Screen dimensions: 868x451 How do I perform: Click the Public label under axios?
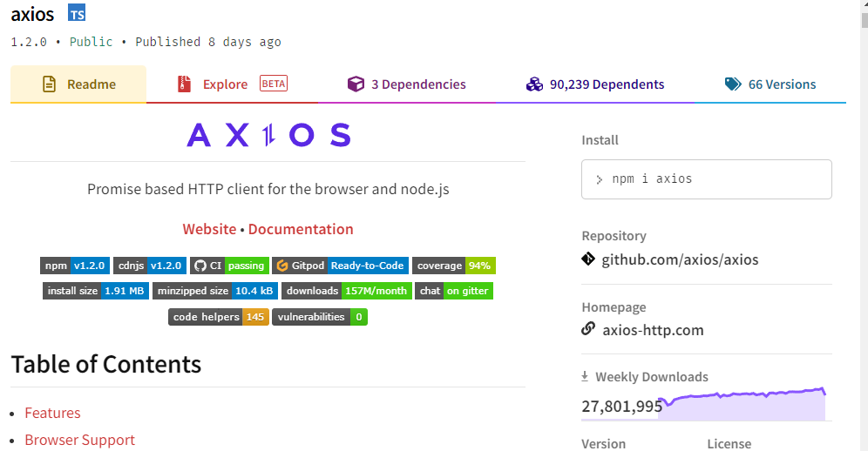[x=91, y=42]
